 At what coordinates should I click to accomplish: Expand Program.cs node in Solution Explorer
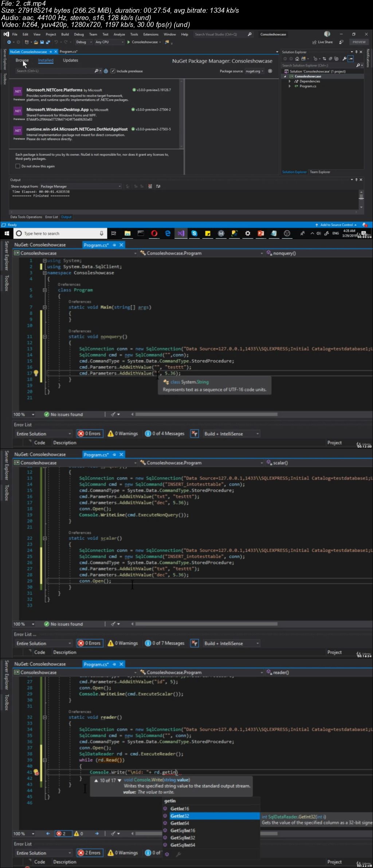tap(290, 86)
